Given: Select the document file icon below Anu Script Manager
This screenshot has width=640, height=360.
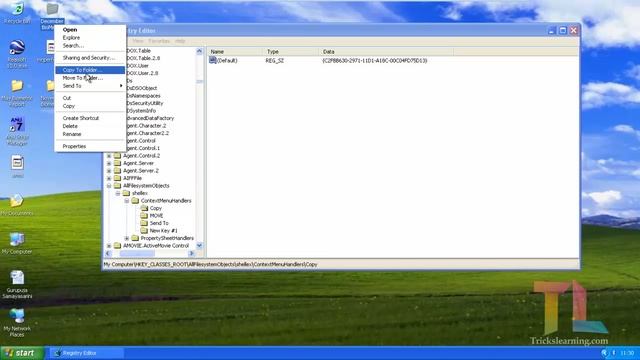Looking at the screenshot, I should pos(17,163).
